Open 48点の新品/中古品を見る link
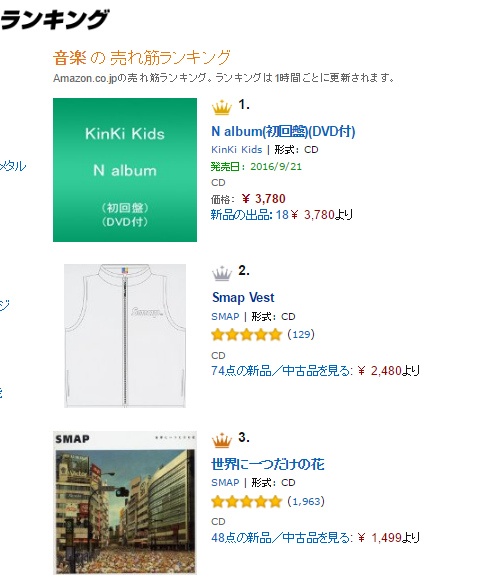 click(282, 538)
